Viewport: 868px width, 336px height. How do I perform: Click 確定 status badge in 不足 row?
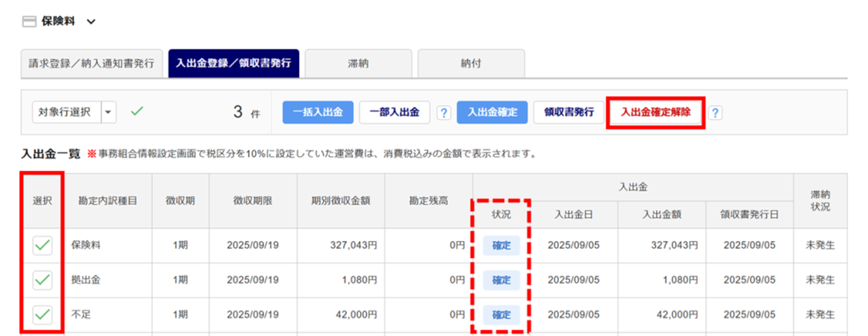tap(501, 315)
